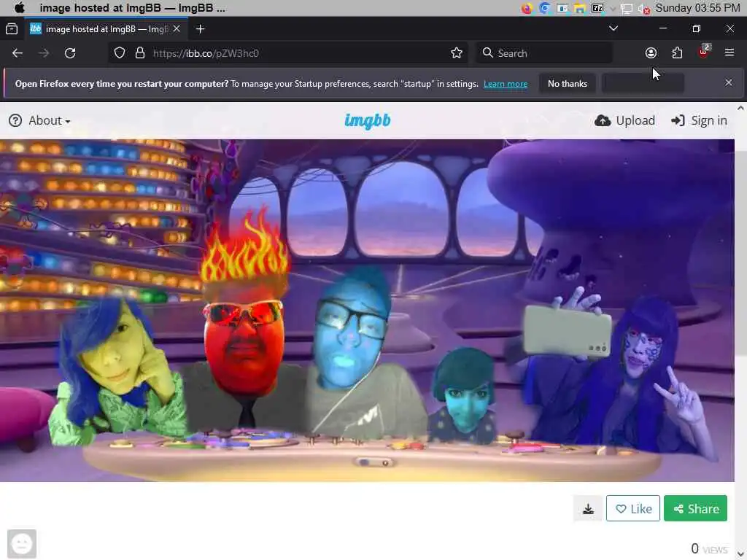
Task: Dismiss the startup notification bar
Action: [x=729, y=83]
